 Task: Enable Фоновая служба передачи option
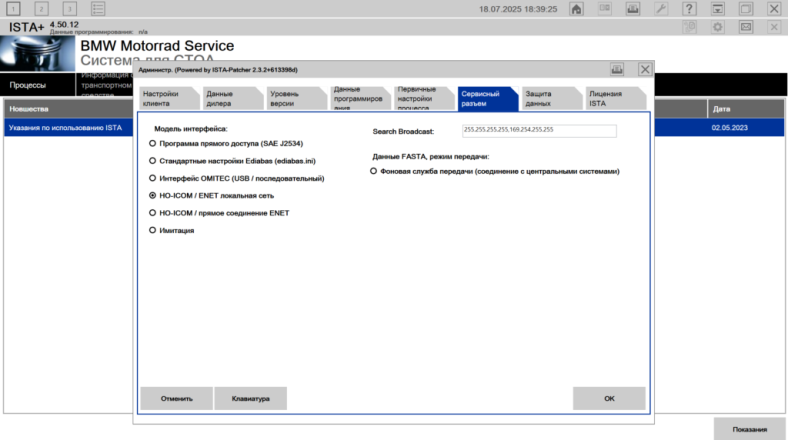click(495, 171)
